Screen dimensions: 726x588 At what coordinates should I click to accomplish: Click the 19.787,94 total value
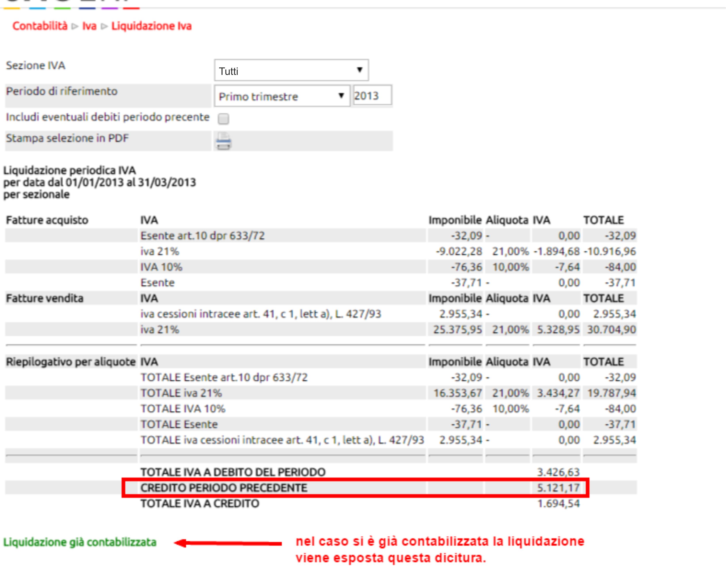click(x=611, y=393)
